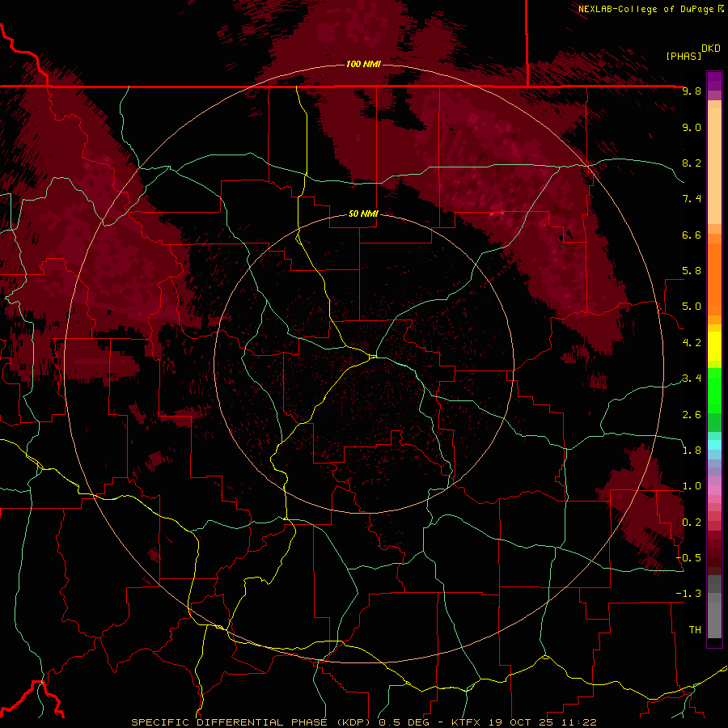The image size is (728, 728).
Task: Click the 4.2 legend value
Action: (692, 343)
